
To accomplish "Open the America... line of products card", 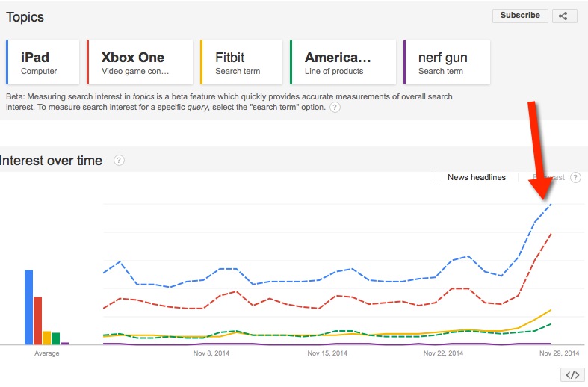I will tap(343, 63).
